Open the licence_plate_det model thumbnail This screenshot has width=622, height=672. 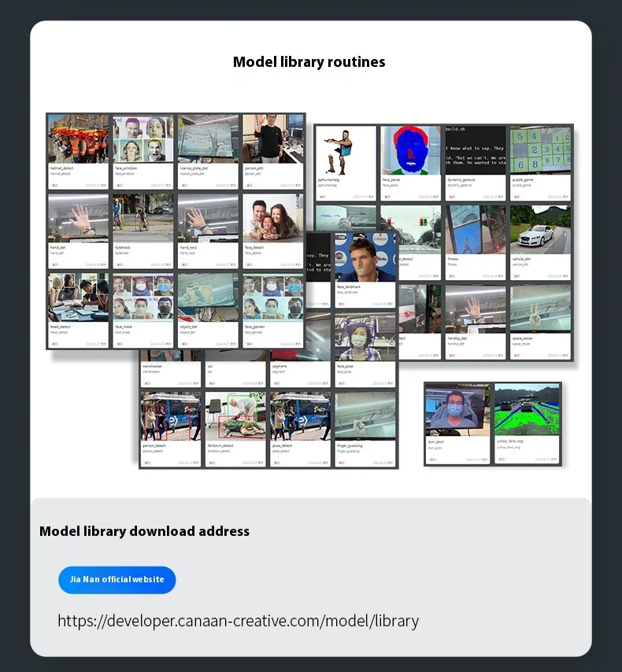pos(207,139)
